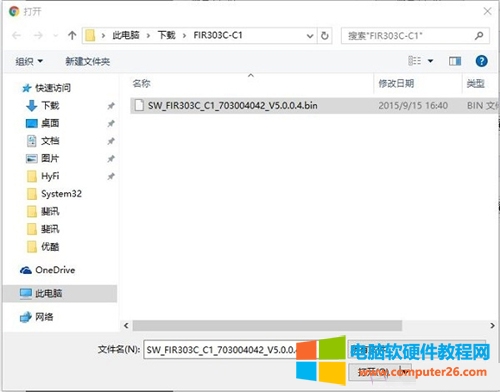
Task: Select file SW_FIR303C_C1_703004042_V5.0.0.4.bin
Action: (232, 106)
